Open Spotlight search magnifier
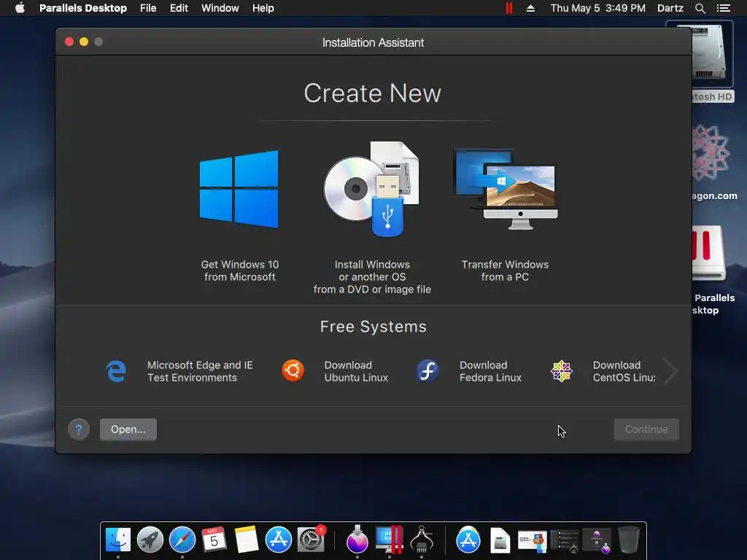747x560 pixels. [700, 8]
